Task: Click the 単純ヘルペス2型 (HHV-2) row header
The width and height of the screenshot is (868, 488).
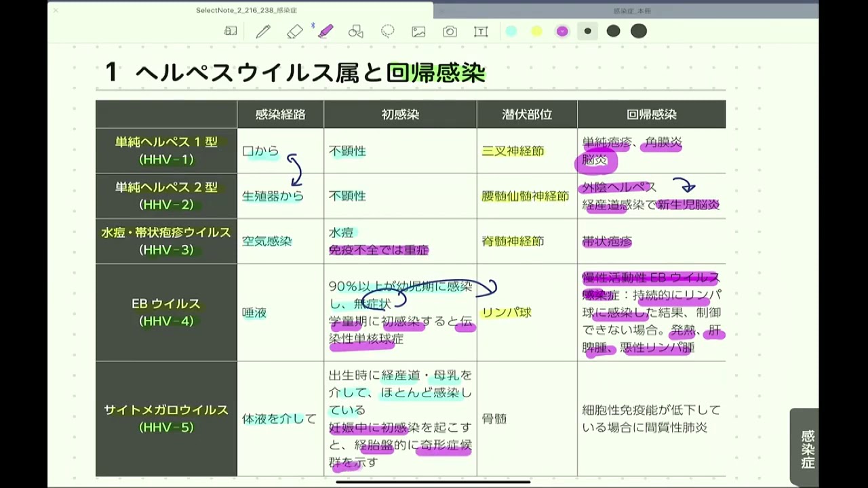Action: click(x=166, y=195)
